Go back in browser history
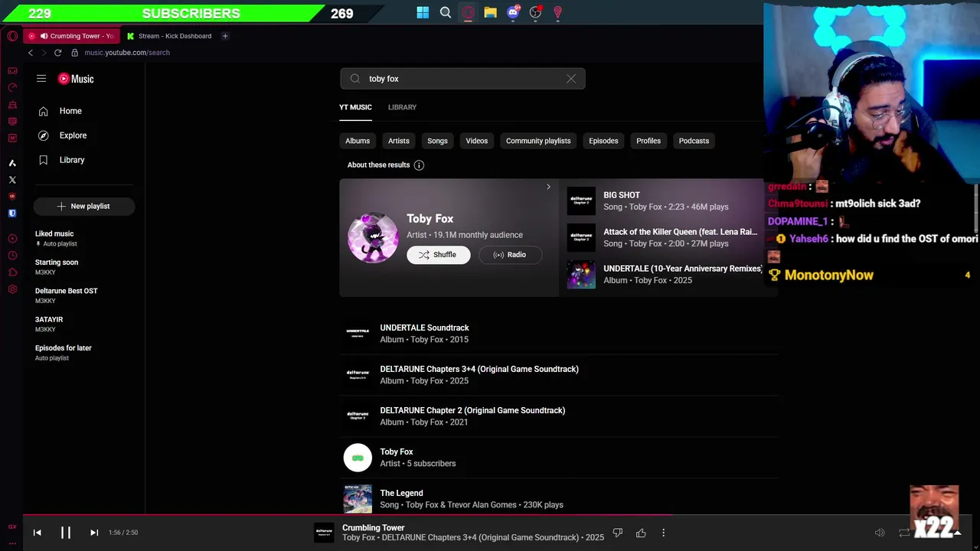This screenshot has width=980, height=551. point(31,53)
